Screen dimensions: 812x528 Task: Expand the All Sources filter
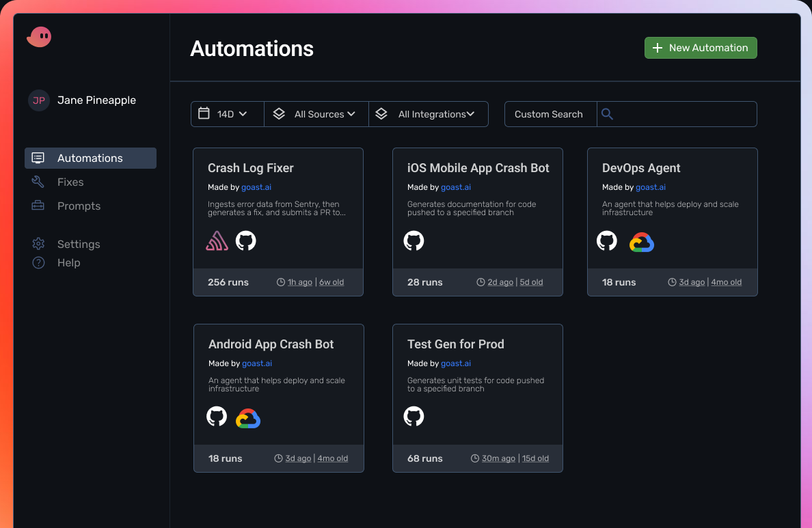tap(316, 114)
